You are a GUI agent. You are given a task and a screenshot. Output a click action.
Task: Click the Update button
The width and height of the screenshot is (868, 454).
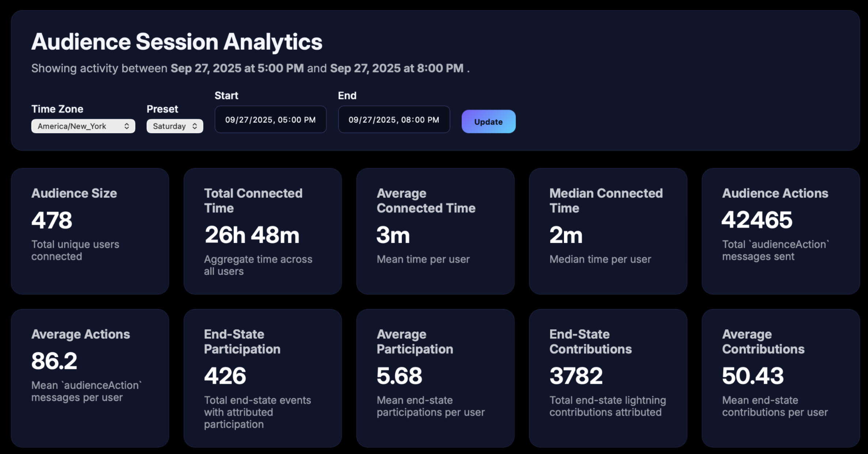488,121
